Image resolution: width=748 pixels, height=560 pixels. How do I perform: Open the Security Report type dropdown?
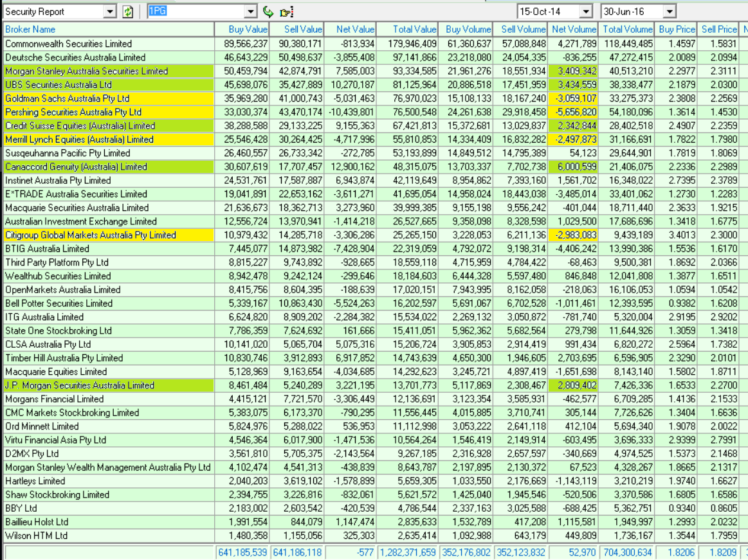coord(110,12)
